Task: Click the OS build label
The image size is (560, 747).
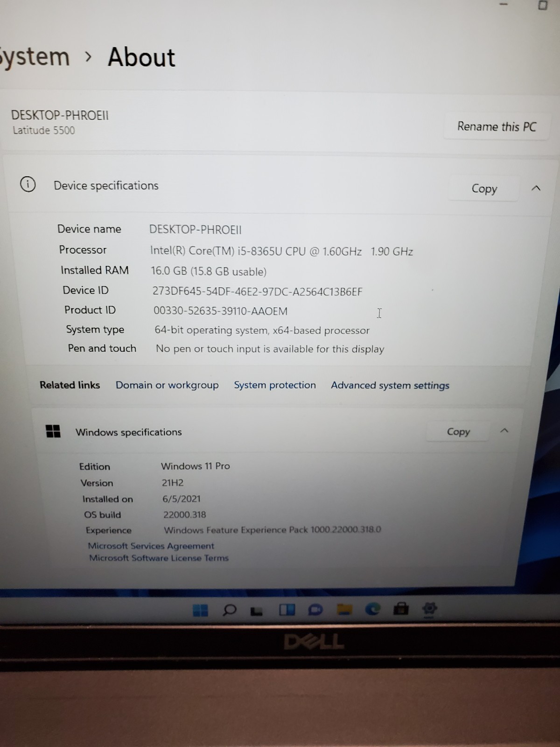Action: pos(102,514)
